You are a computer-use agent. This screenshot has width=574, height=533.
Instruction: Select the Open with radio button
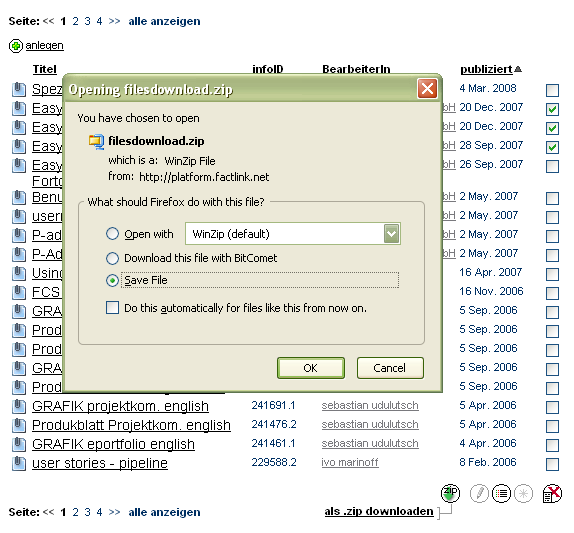point(112,234)
